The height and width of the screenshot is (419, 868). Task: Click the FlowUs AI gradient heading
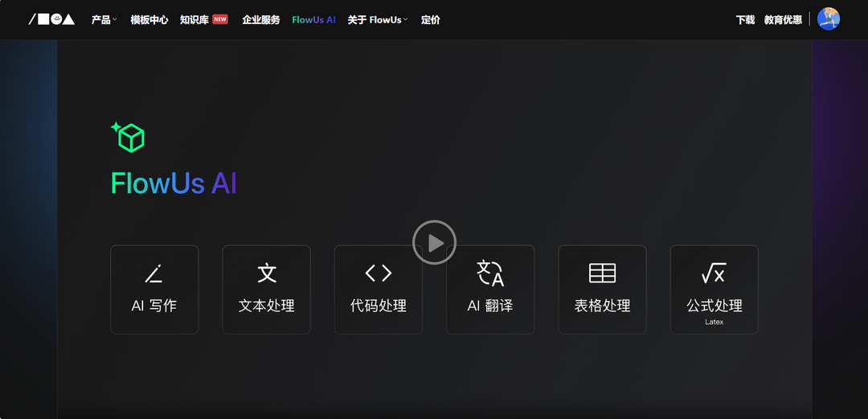coord(174,183)
